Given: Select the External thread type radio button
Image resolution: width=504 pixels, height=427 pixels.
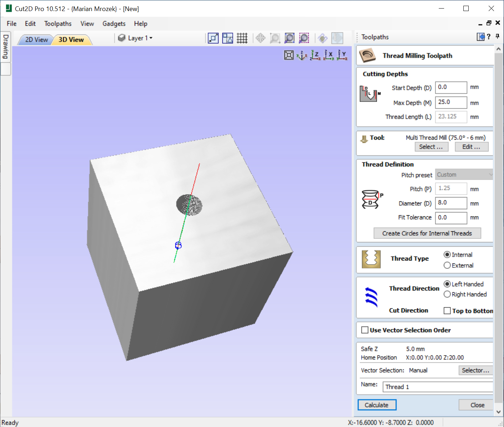Looking at the screenshot, I should click(447, 266).
